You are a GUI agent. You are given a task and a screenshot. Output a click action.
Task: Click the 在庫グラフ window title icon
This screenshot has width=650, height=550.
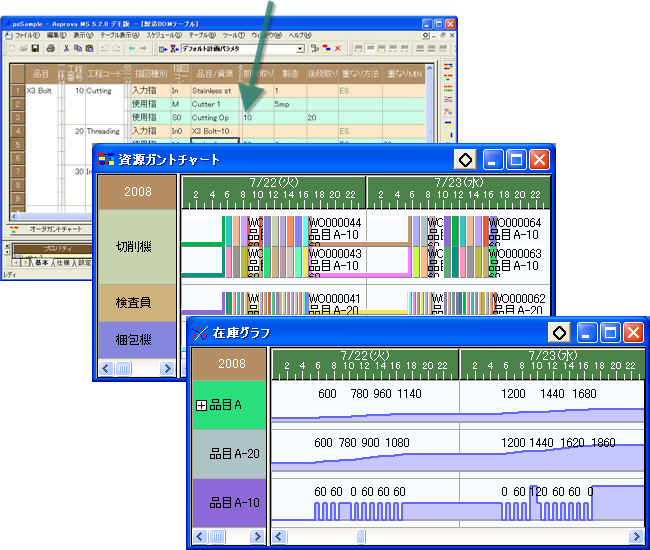tap(200, 332)
